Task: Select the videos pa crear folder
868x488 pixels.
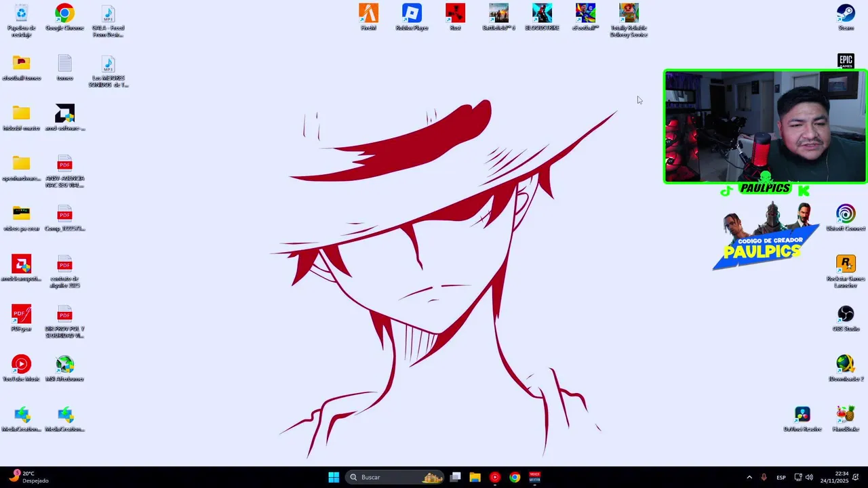Action: (x=21, y=218)
